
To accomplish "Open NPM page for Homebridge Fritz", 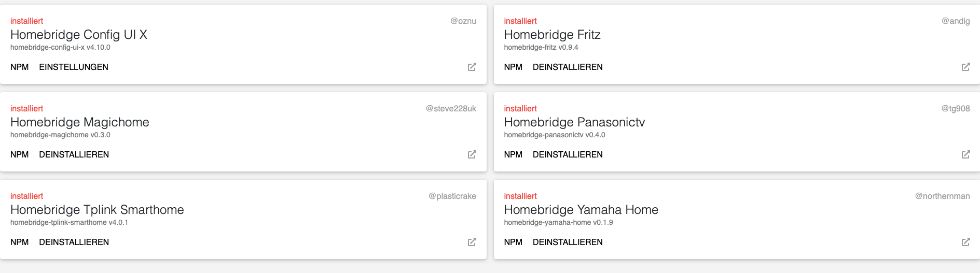I will tap(513, 67).
